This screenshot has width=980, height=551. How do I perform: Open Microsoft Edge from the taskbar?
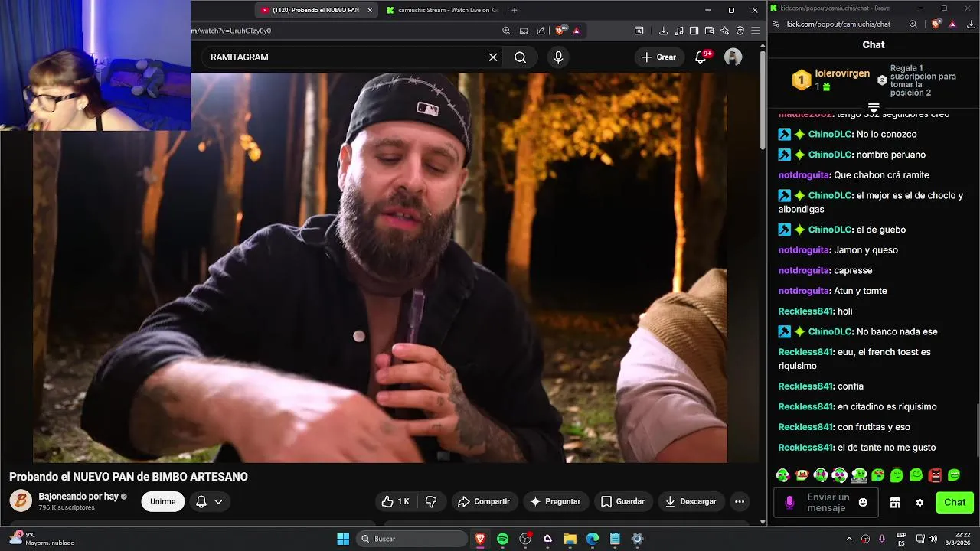[592, 539]
